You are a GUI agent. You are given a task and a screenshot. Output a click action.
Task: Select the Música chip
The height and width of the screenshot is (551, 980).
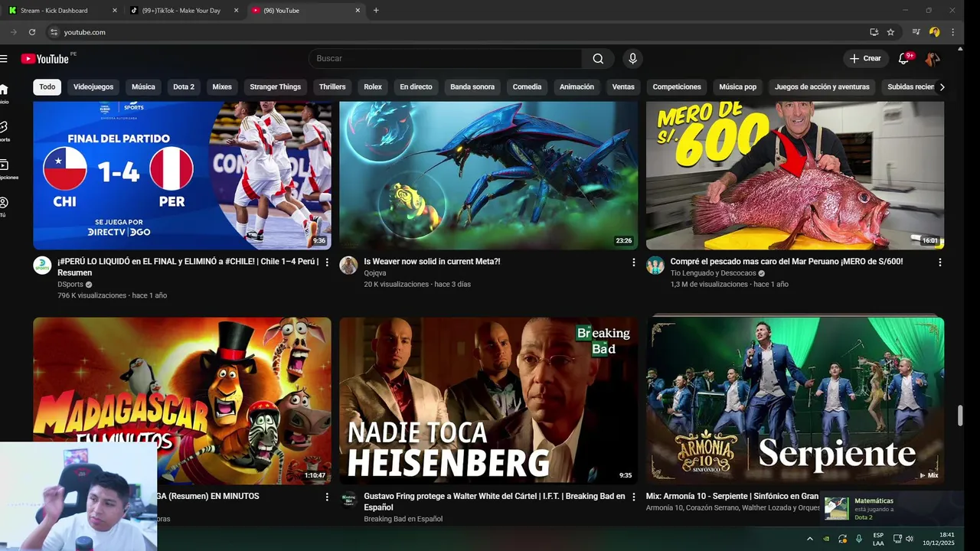(143, 87)
